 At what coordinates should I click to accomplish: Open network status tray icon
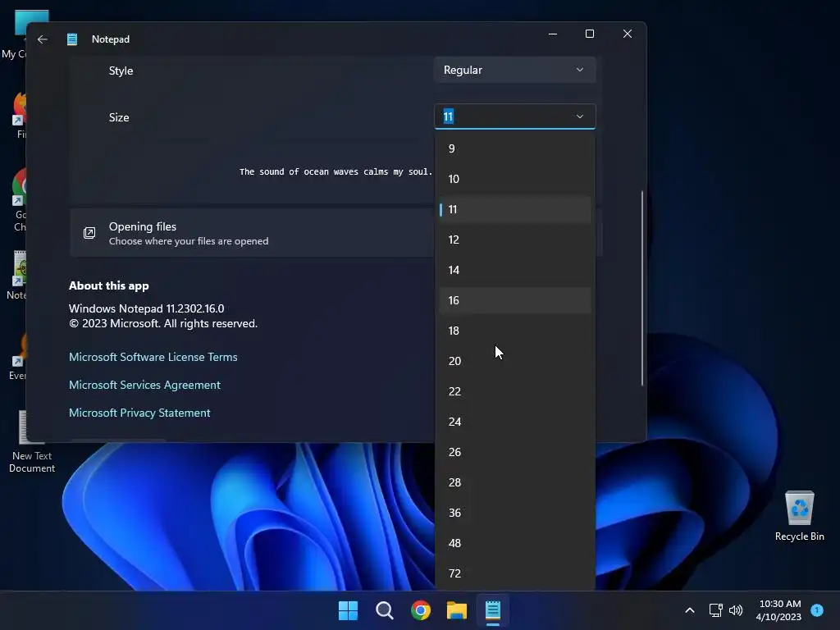[715, 610]
